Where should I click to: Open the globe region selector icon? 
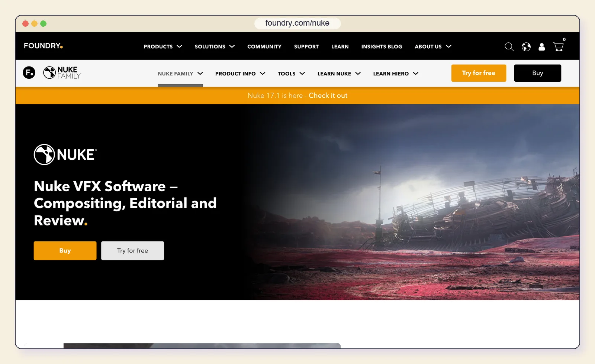coord(526,46)
